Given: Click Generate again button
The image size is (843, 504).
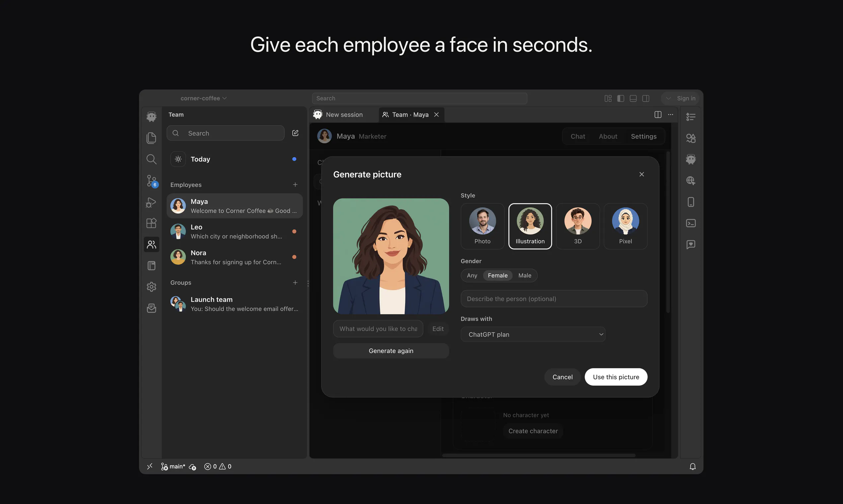Looking at the screenshot, I should 391,351.
